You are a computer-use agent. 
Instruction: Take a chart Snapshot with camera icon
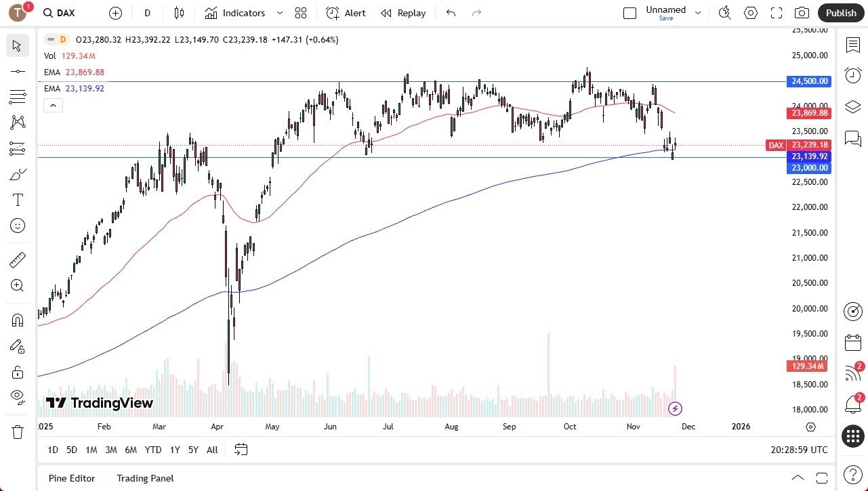point(801,13)
